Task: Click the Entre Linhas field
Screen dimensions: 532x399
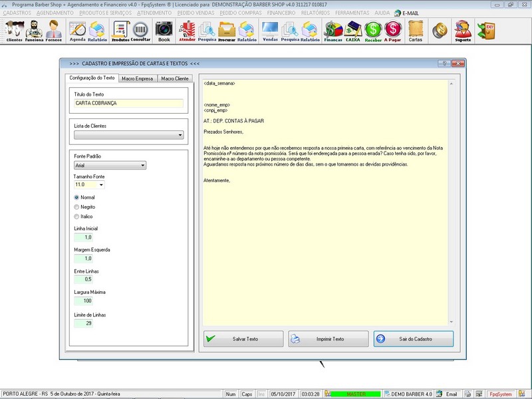Action: (x=84, y=279)
